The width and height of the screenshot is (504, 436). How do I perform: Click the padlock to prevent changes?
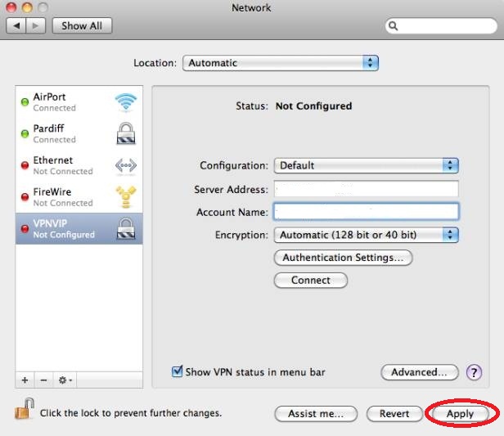25,411
